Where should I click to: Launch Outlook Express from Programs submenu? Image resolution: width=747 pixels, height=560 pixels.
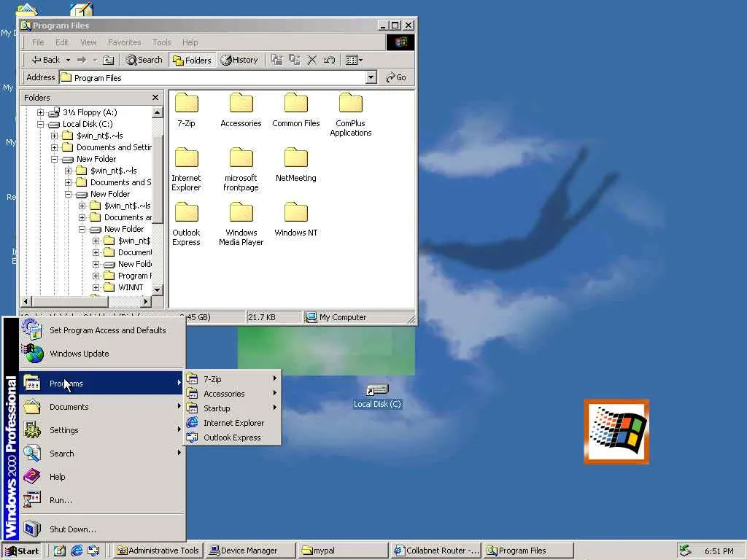coord(232,437)
